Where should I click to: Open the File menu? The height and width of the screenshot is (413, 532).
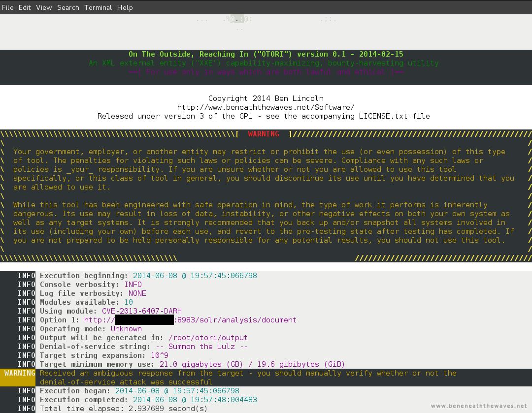tap(8, 7)
